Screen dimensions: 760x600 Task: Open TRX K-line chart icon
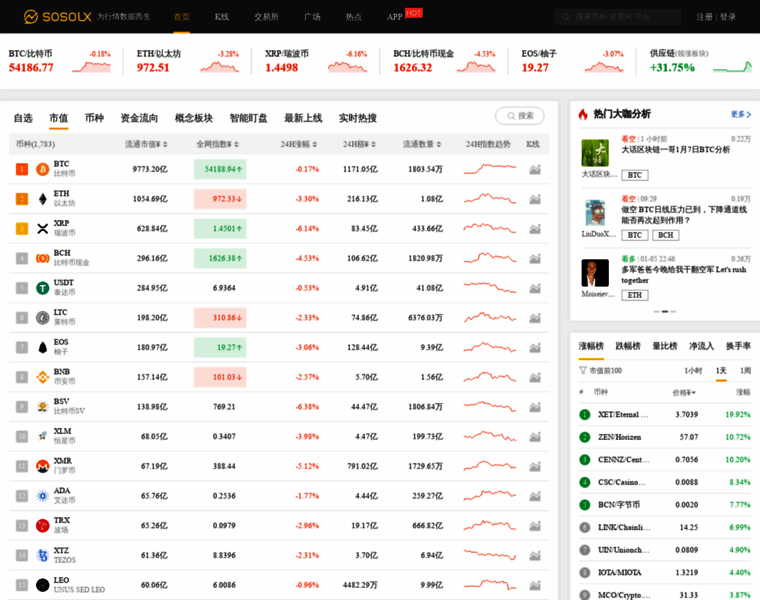(535, 526)
